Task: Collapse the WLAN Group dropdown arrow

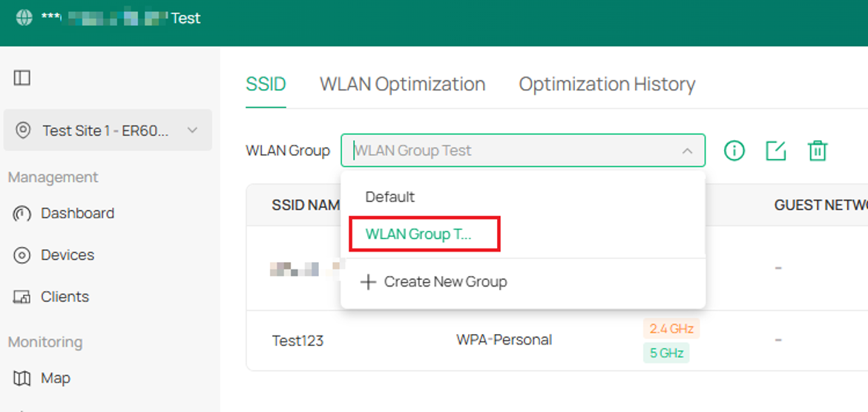Action: click(687, 151)
